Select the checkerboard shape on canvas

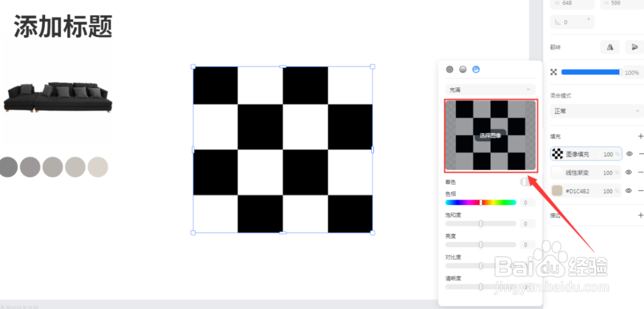point(282,150)
